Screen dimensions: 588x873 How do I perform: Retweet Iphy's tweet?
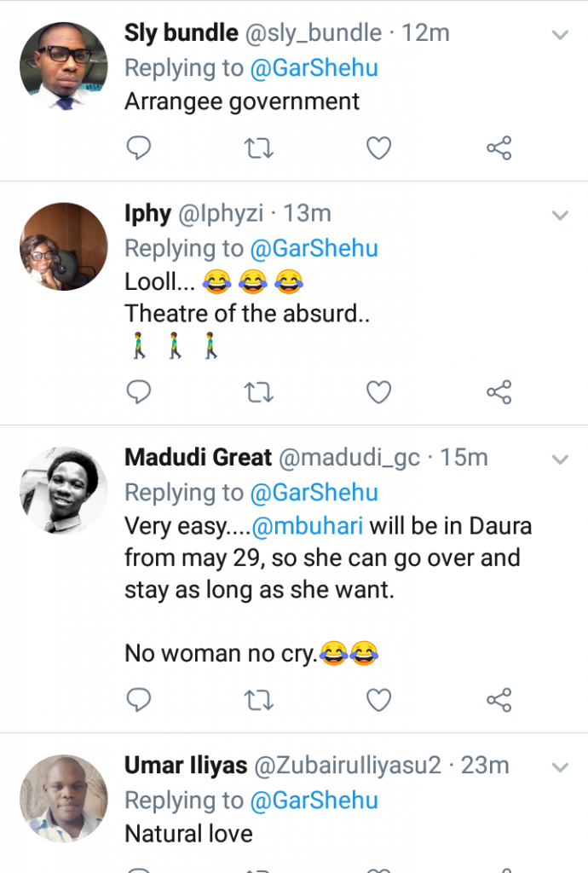coord(258,392)
